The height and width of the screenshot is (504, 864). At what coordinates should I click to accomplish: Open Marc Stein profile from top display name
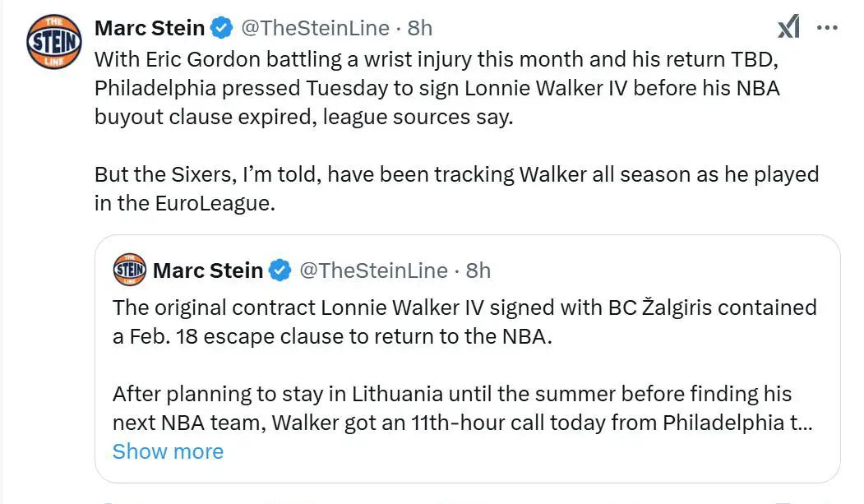150,27
